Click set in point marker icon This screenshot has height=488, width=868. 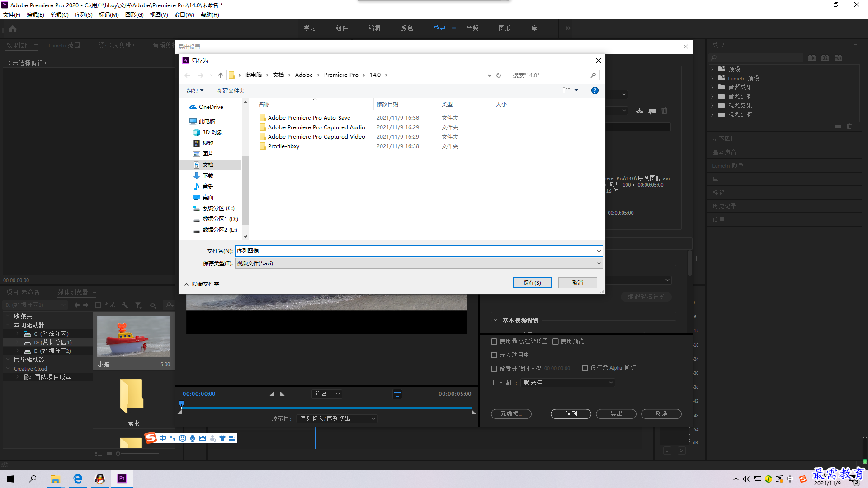(x=272, y=394)
